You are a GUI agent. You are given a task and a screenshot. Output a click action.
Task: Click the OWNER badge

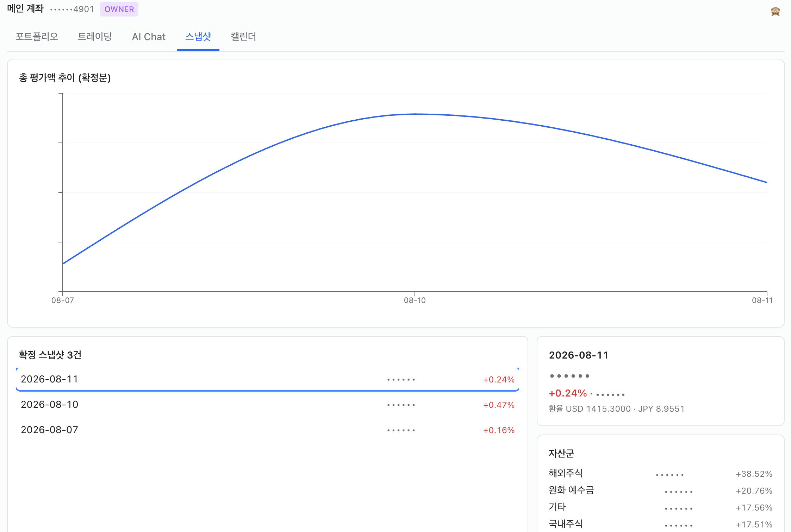click(119, 9)
